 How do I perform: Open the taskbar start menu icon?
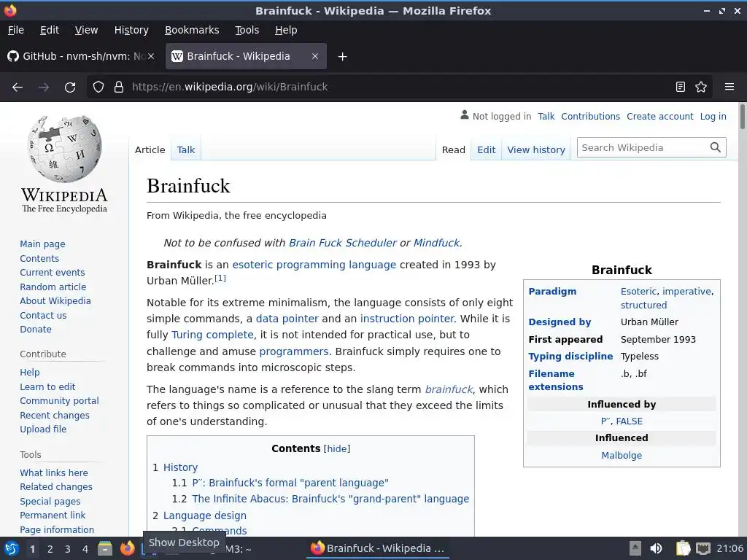(x=12, y=548)
